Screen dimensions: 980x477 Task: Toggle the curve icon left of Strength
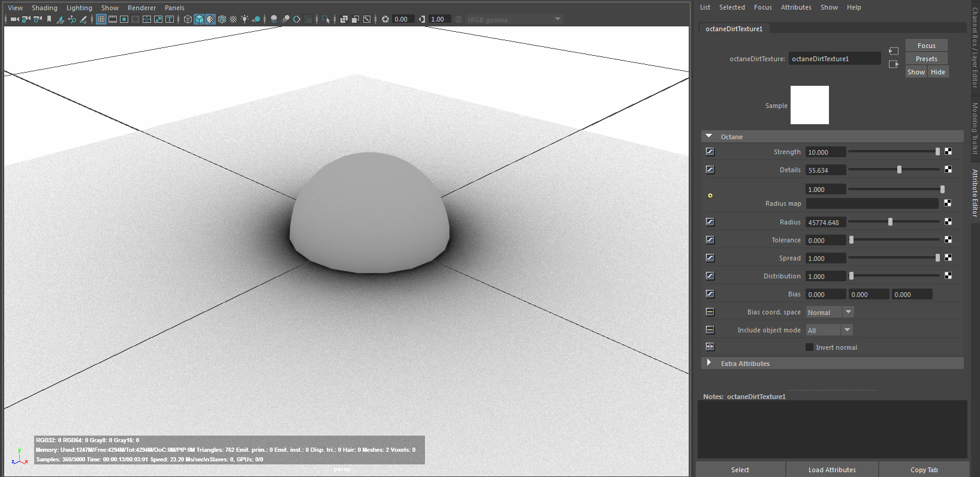710,152
